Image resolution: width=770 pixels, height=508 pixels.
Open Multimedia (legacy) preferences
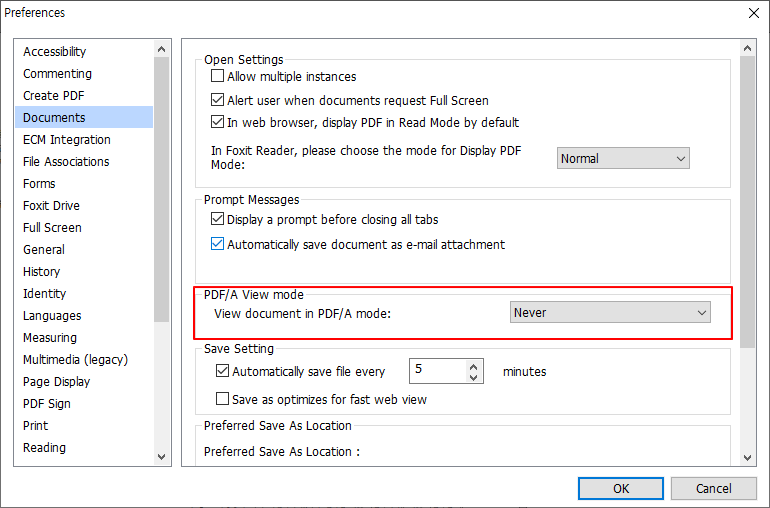84,360
